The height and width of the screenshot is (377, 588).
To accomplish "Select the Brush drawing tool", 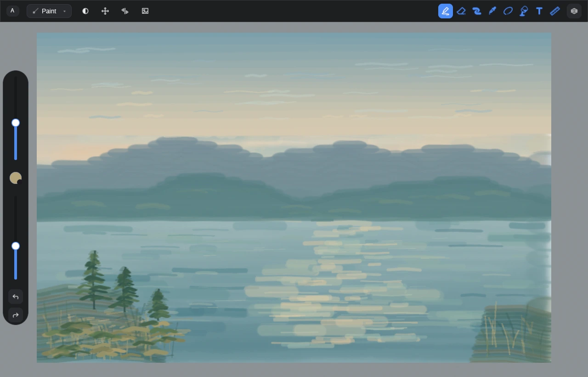I will [446, 11].
